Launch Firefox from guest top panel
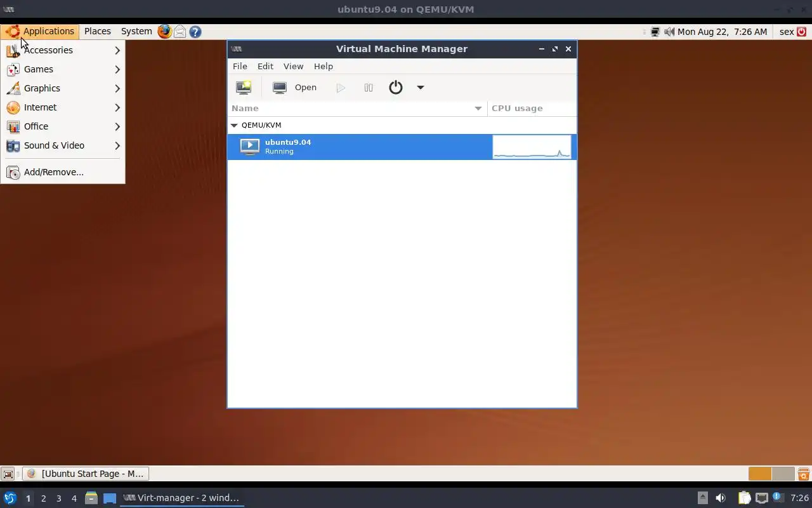The image size is (812, 508). click(164, 31)
